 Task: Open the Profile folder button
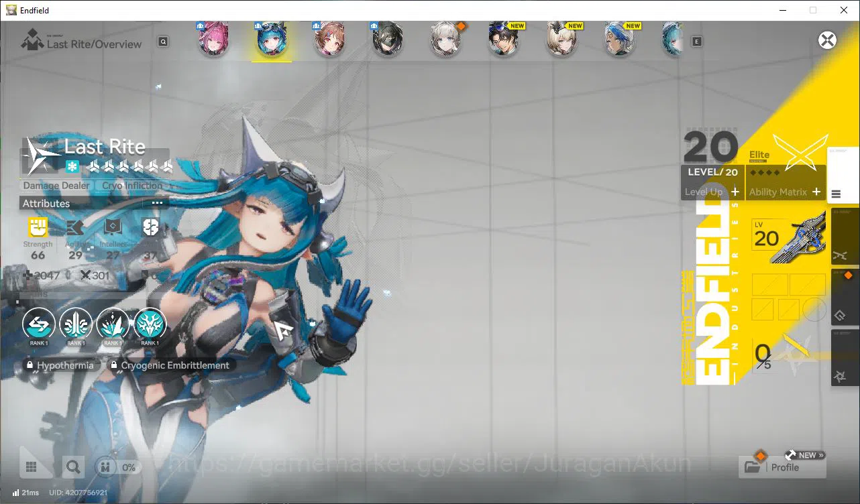(x=782, y=467)
